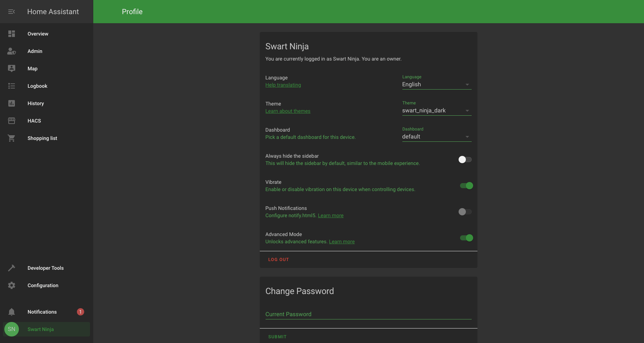
Task: Click the SUBMIT password button
Action: tap(278, 337)
